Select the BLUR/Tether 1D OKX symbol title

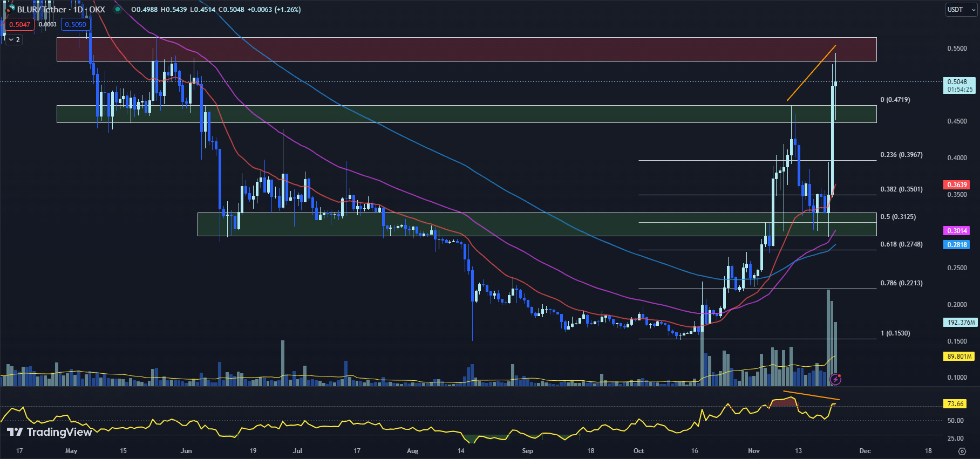pyautogui.click(x=60, y=10)
